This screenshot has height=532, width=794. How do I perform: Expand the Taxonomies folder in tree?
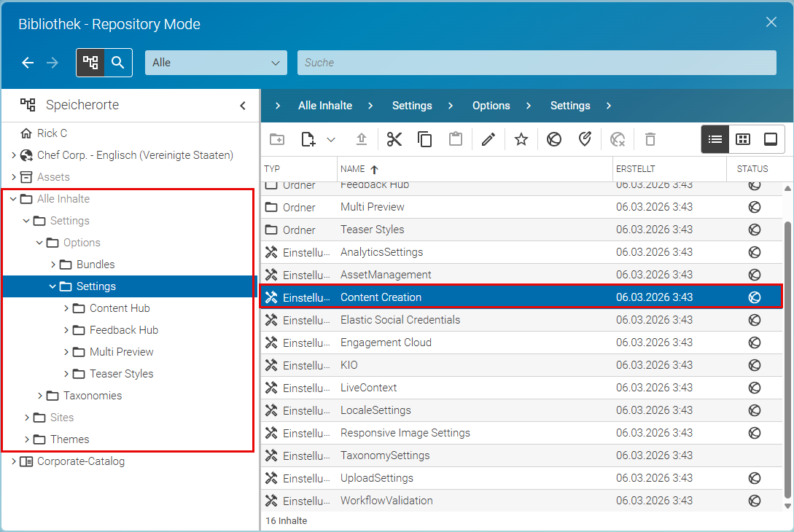coord(40,396)
